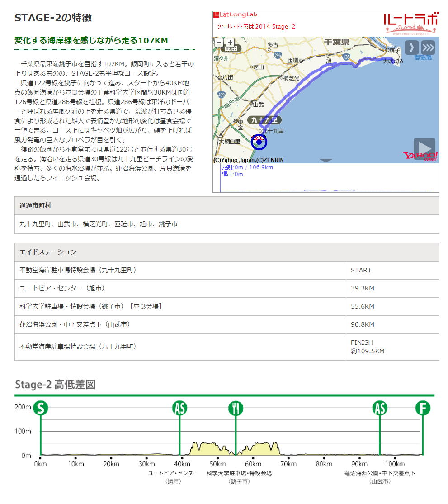Fast-forward route with triple arrow button

point(428,48)
